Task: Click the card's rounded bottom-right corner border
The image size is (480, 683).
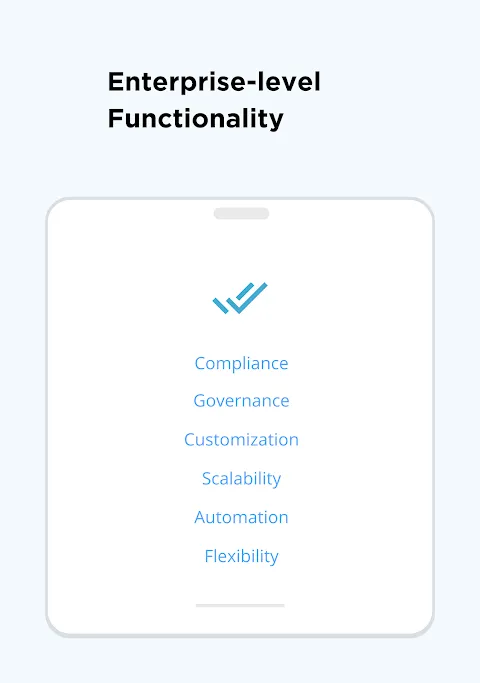Action: (424, 628)
